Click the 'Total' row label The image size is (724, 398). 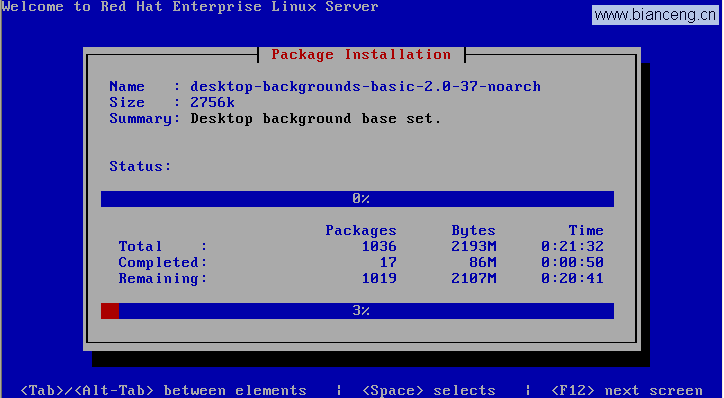[x=140, y=247]
